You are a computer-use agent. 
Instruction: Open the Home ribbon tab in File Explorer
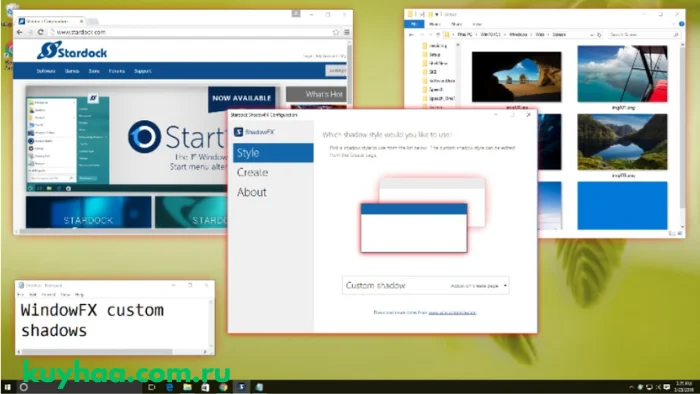(x=434, y=24)
